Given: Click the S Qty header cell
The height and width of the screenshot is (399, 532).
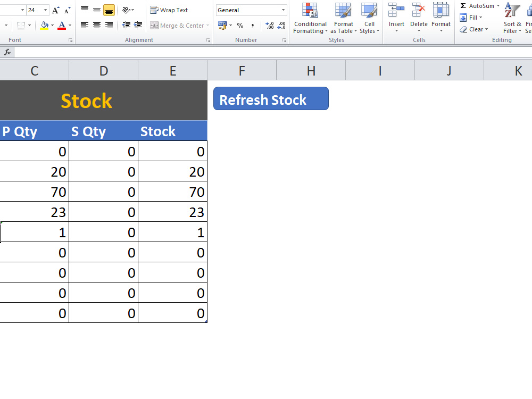Looking at the screenshot, I should [x=104, y=131].
